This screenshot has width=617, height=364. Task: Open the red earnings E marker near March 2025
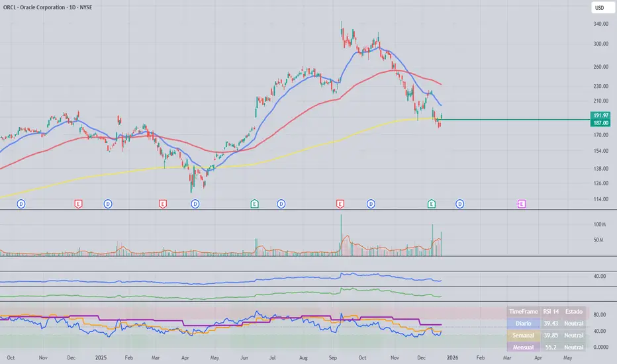tap(162, 204)
